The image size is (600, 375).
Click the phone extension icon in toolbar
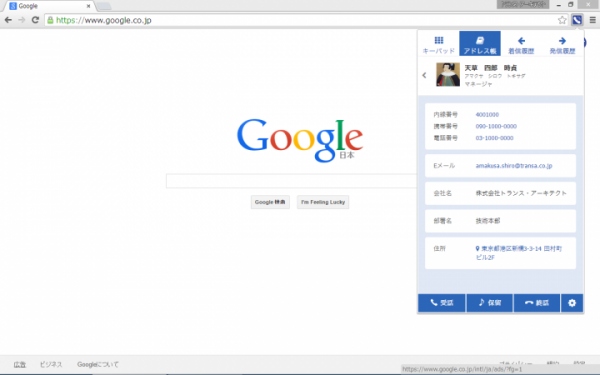tap(577, 20)
